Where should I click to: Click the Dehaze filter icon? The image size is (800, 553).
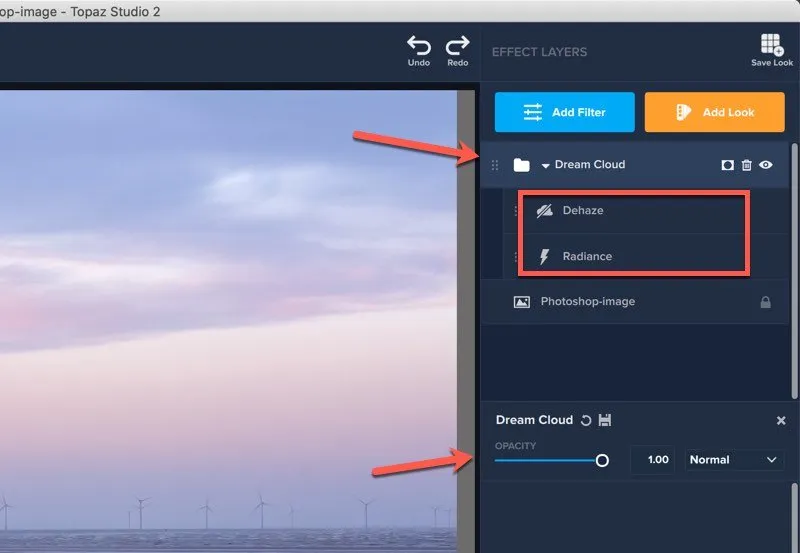point(544,211)
